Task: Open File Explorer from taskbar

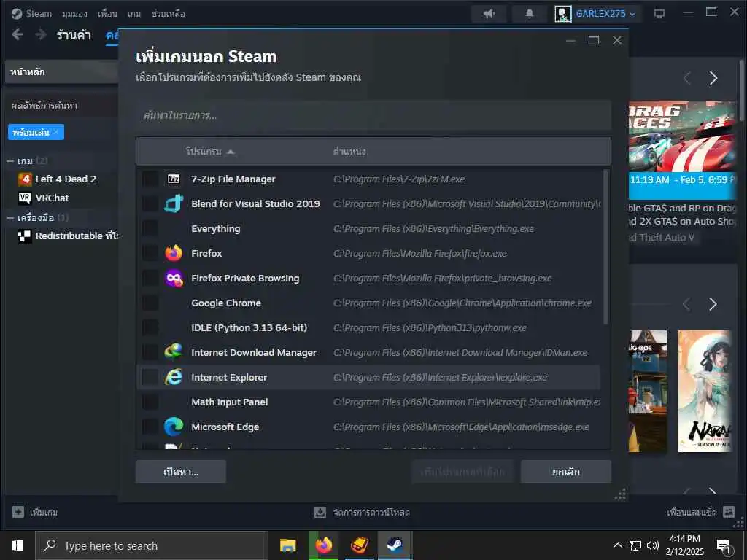Action: coord(287,545)
